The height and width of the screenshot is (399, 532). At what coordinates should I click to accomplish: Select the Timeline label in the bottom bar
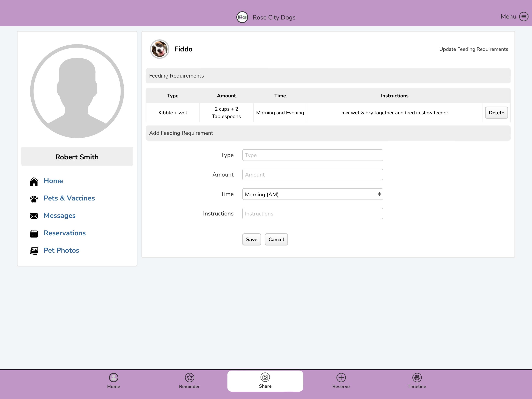point(417,387)
